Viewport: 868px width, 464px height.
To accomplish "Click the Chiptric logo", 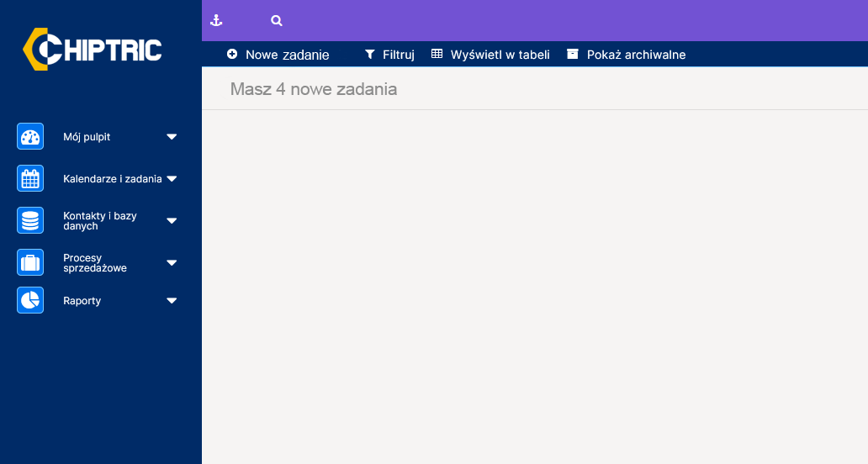I will tap(93, 50).
